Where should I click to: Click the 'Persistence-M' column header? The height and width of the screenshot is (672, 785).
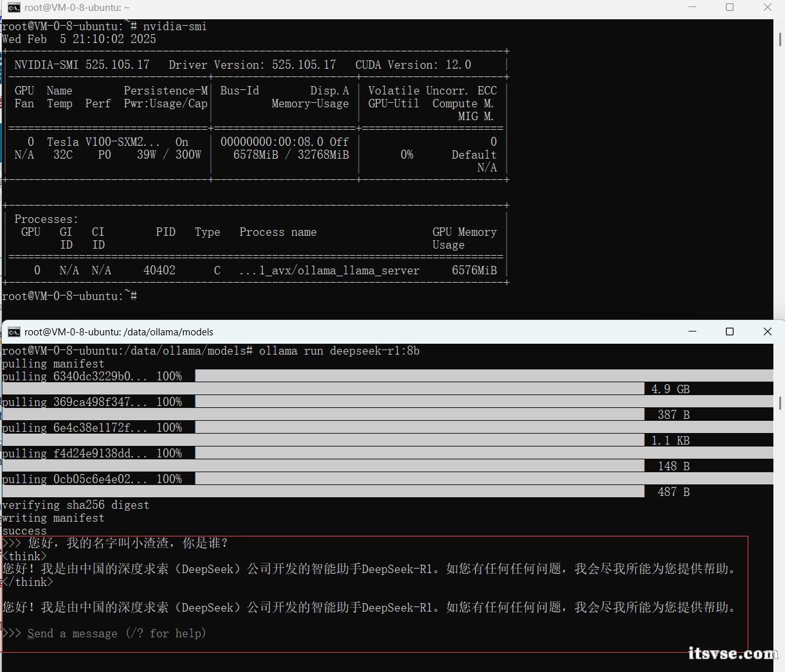tap(165, 91)
